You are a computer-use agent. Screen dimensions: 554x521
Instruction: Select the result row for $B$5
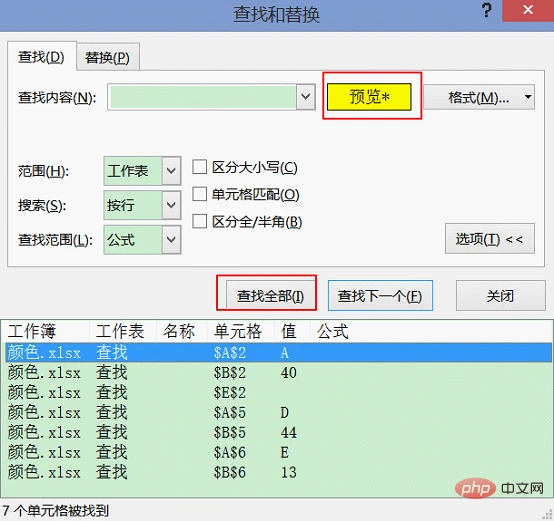point(278,432)
